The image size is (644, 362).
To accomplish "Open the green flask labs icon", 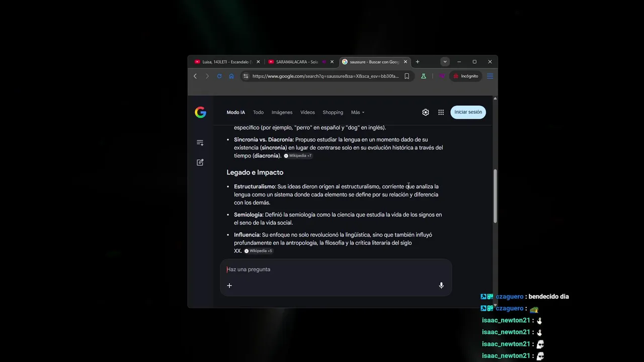I will pyautogui.click(x=424, y=76).
